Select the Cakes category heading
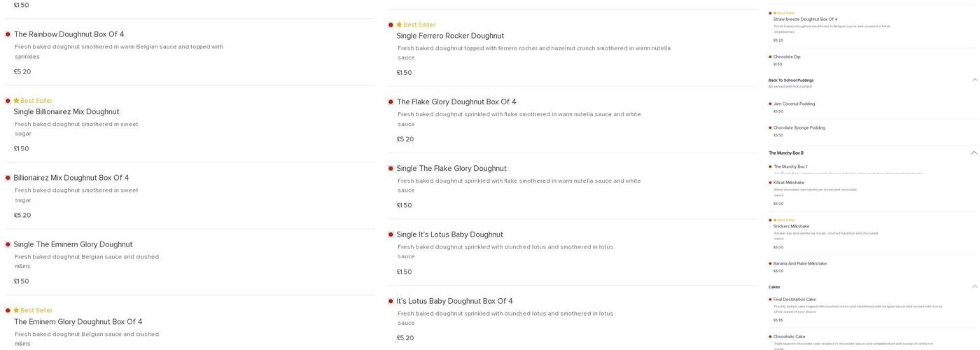This screenshot has width=980, height=350. tap(774, 287)
